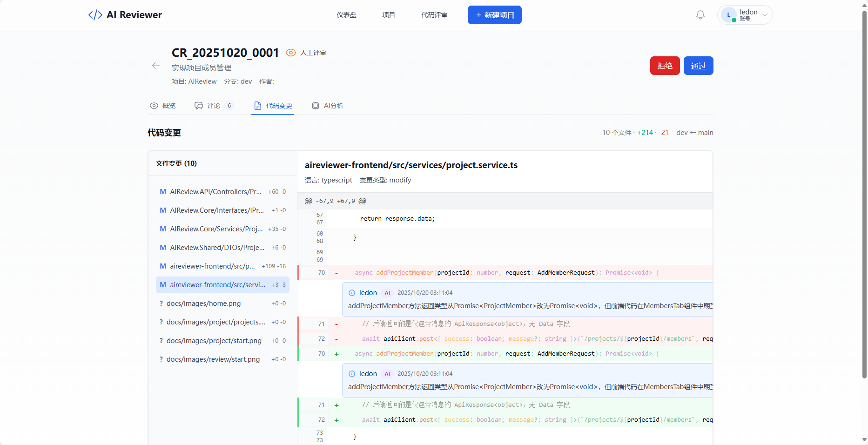This screenshot has height=445, width=868.
Task: Select docs/images/project/projects... file
Action: (222, 322)
